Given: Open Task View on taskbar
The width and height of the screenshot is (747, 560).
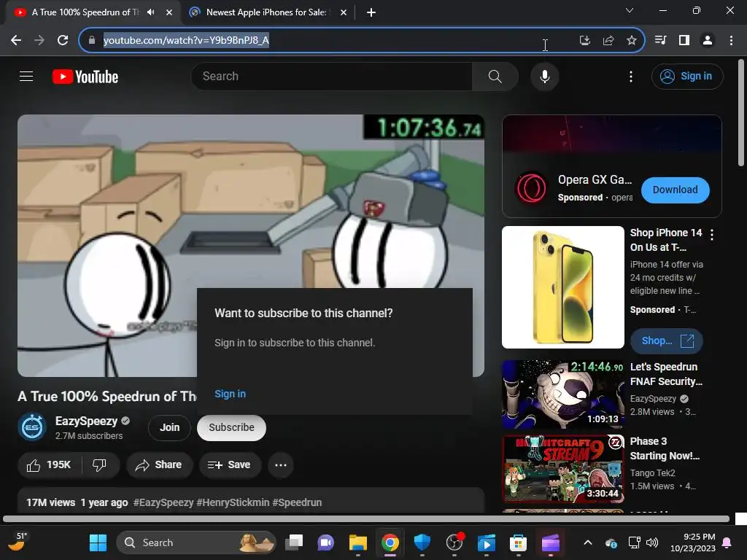Looking at the screenshot, I should coord(294,542).
